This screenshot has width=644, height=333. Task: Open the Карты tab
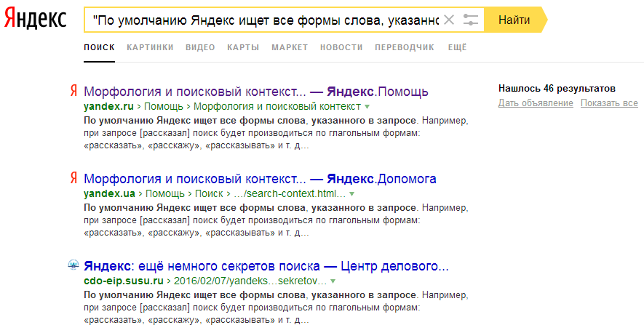tap(243, 47)
